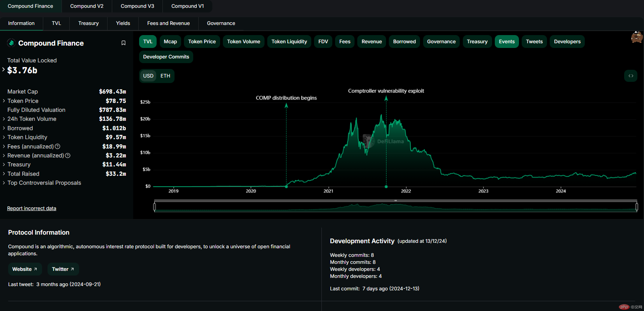Viewport: 644px width, 311px height.
Task: Click the left handle of chart range slider
Action: [155, 207]
